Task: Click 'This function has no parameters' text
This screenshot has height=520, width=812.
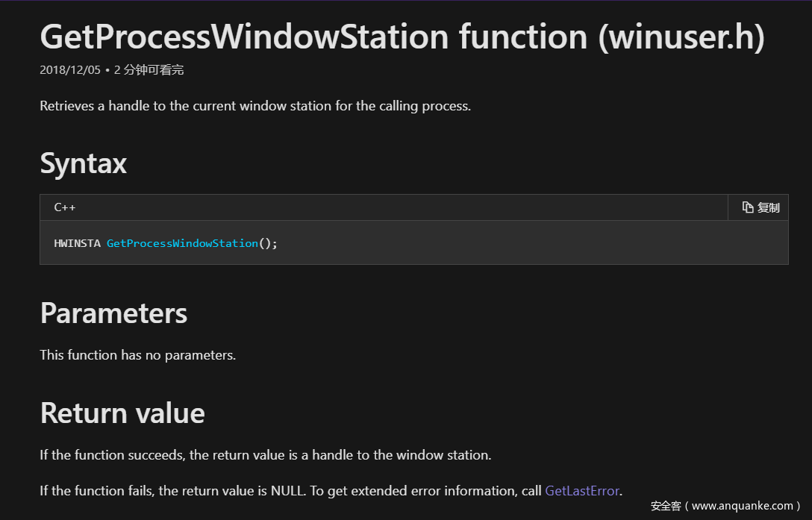Action: click(138, 355)
